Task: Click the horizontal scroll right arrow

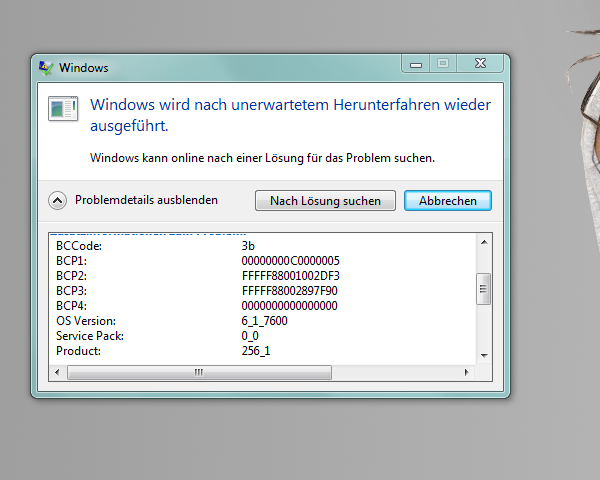Action: pos(466,372)
